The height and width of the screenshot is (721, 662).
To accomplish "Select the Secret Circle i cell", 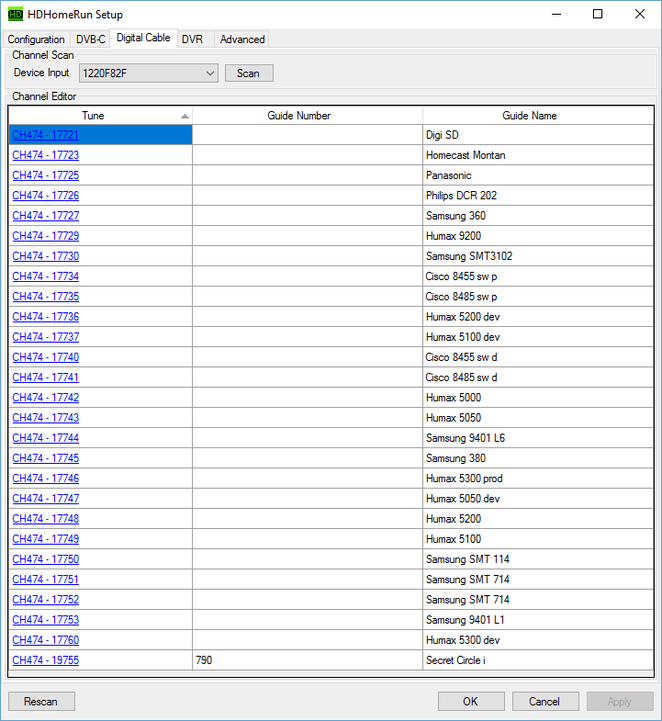I will [x=538, y=660].
